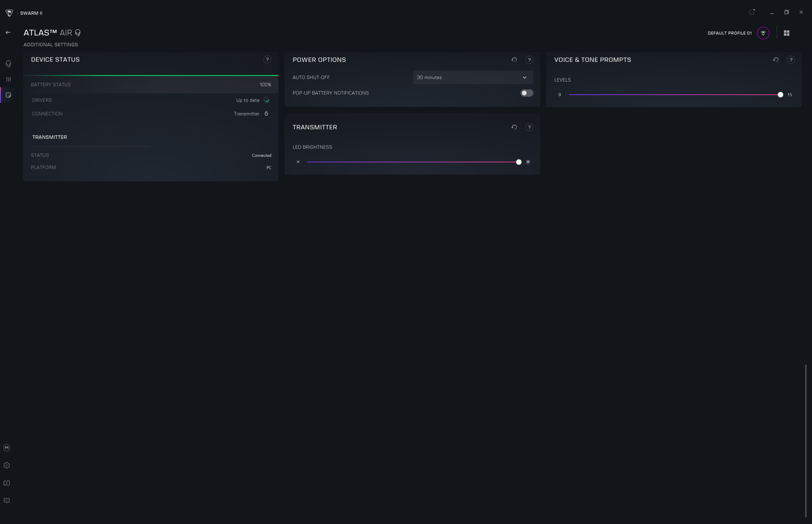Click the 'Connected' status text
812x524 pixels.
coord(261,156)
